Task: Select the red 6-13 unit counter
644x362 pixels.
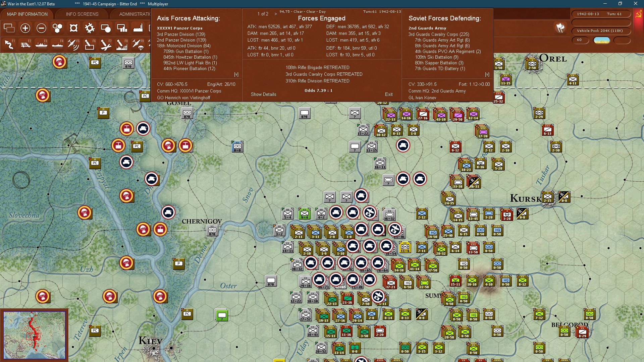Action: click(547, 130)
